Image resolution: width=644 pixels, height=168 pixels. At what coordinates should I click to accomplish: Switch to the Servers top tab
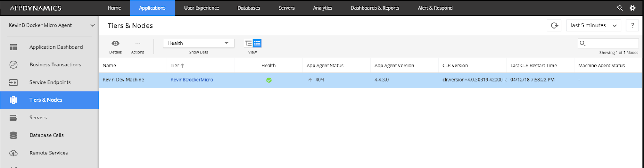click(x=287, y=8)
